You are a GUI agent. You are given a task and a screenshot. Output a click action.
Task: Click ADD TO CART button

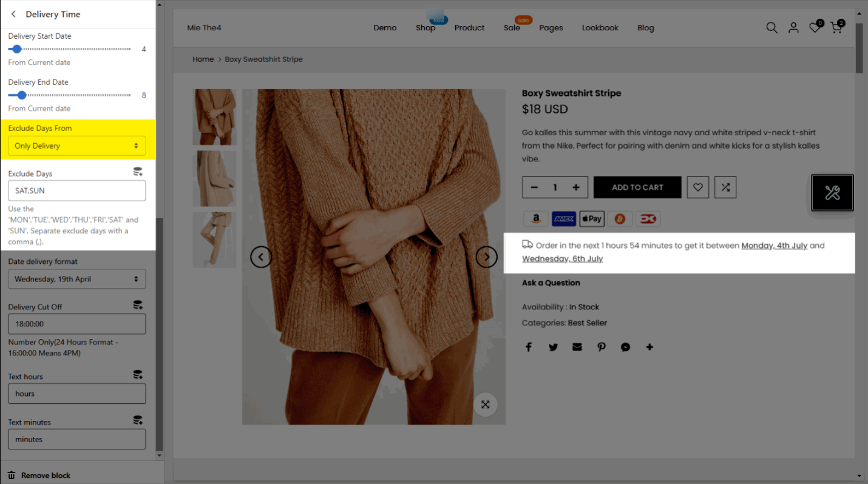637,187
